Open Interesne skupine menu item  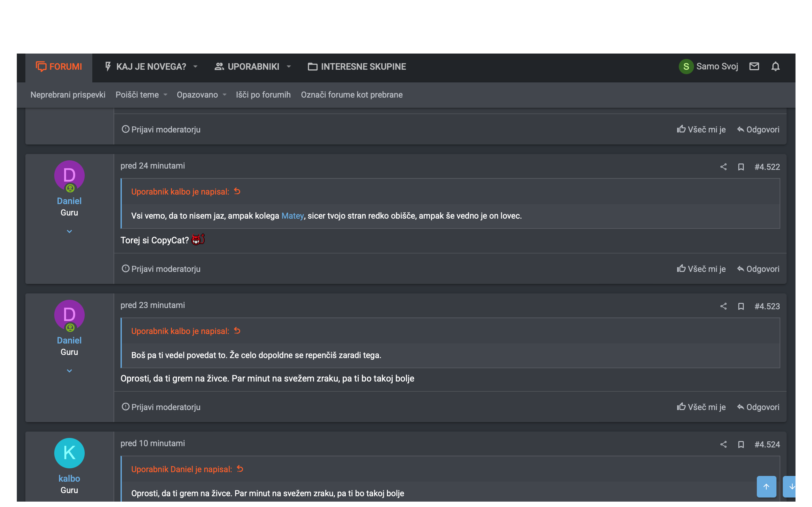point(357,67)
